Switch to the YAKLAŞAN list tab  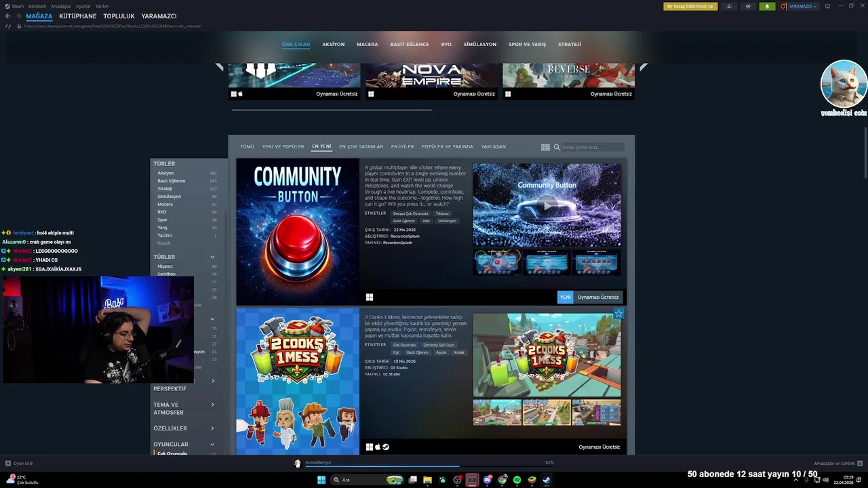(x=494, y=146)
